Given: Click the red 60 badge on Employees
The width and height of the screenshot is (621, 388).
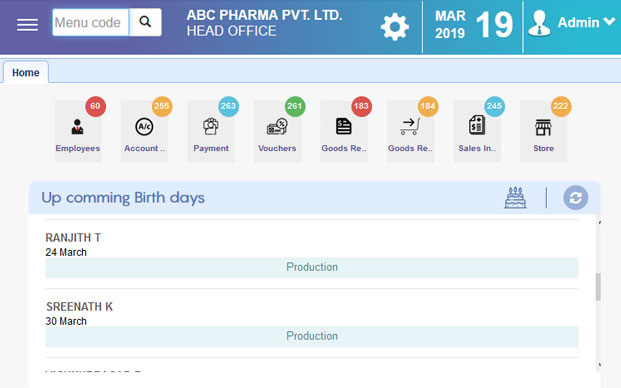Looking at the screenshot, I should point(95,106).
